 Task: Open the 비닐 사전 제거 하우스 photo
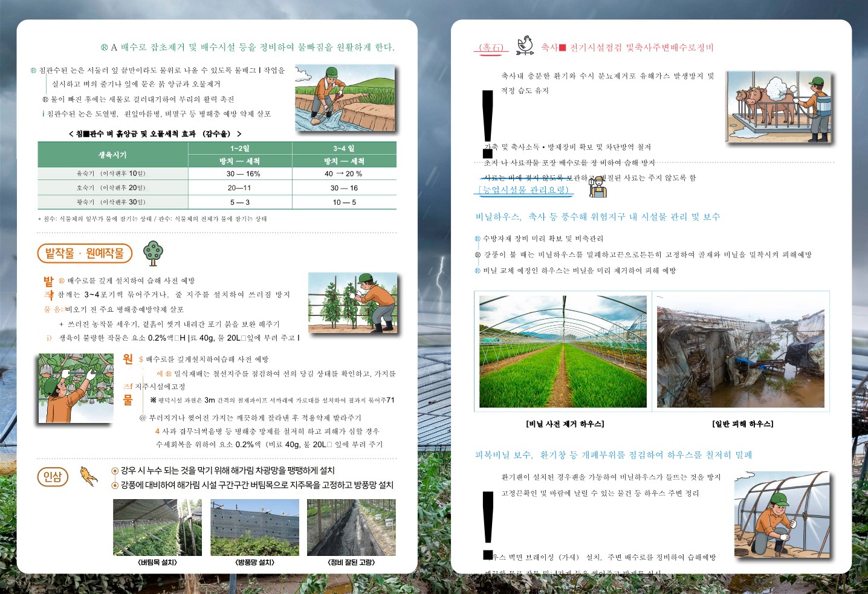(x=563, y=351)
